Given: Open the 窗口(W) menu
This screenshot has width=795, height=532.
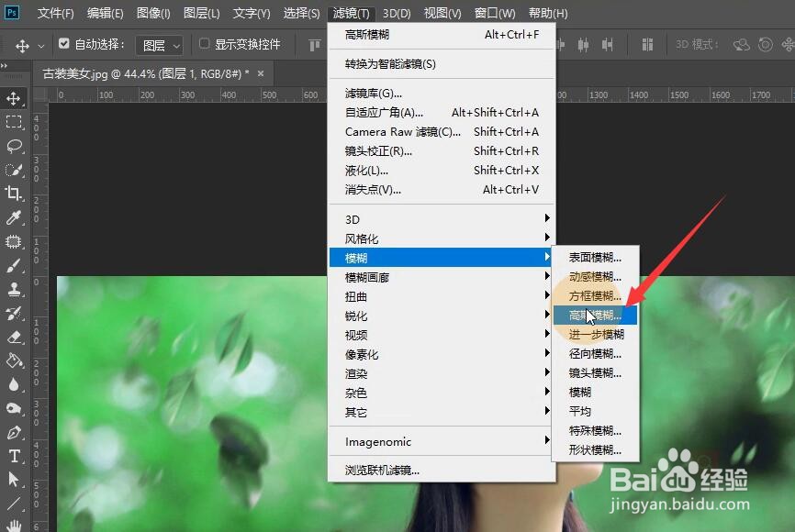Looking at the screenshot, I should pos(495,13).
